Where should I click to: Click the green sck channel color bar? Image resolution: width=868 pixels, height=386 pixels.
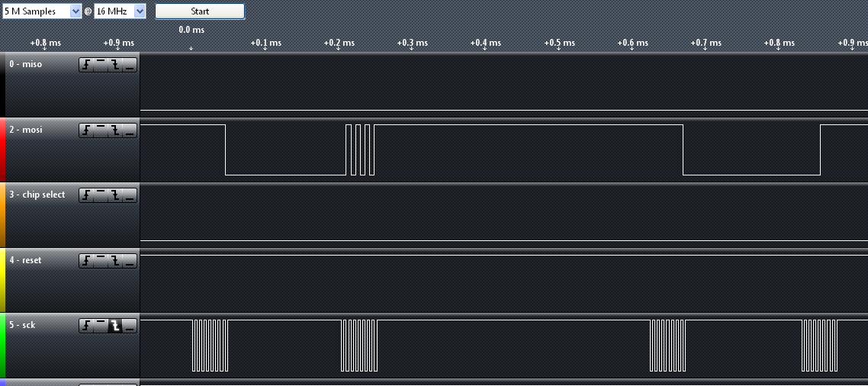coord(3,345)
